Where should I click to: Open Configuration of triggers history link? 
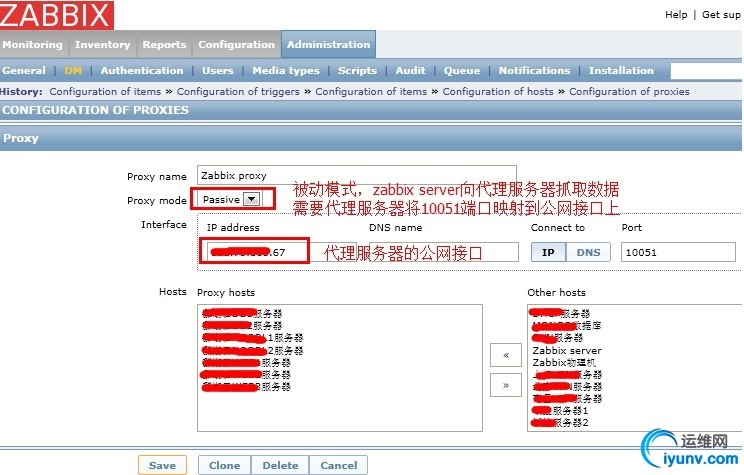click(238, 92)
